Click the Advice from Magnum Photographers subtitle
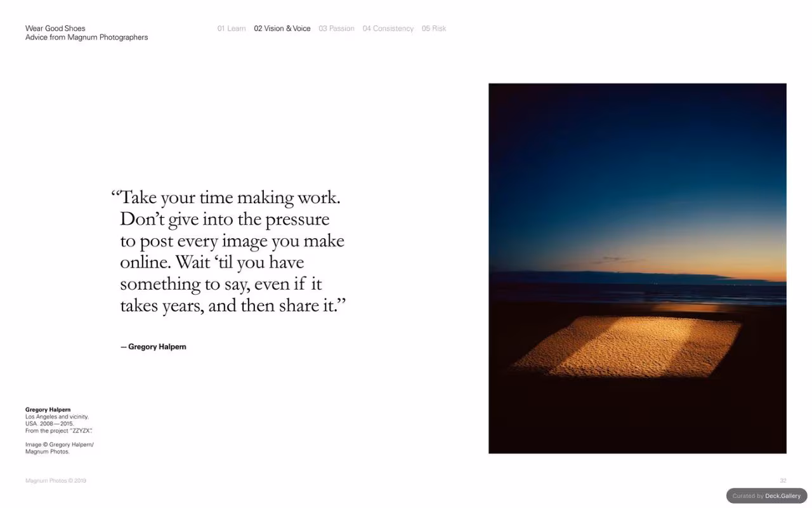This screenshot has width=812, height=508. (x=87, y=37)
